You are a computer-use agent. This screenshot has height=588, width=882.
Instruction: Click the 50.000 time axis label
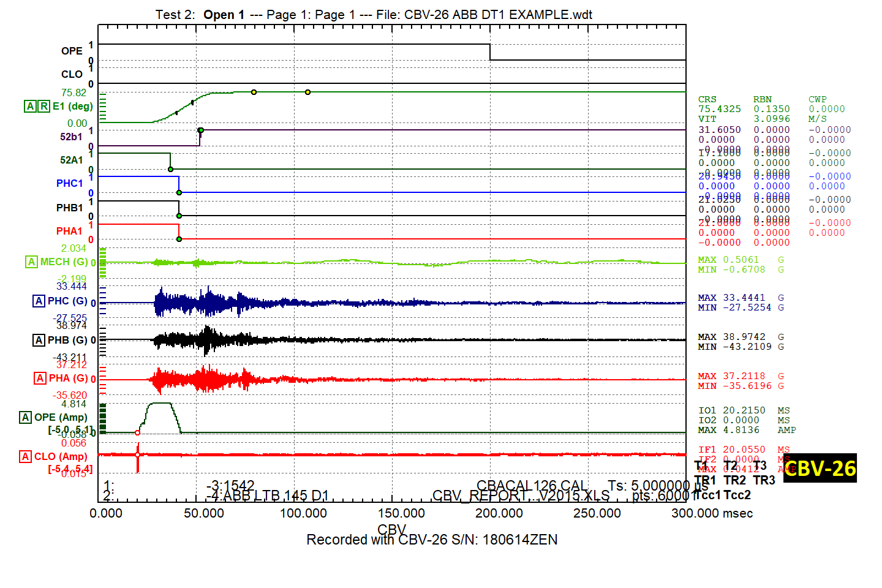coord(204,513)
